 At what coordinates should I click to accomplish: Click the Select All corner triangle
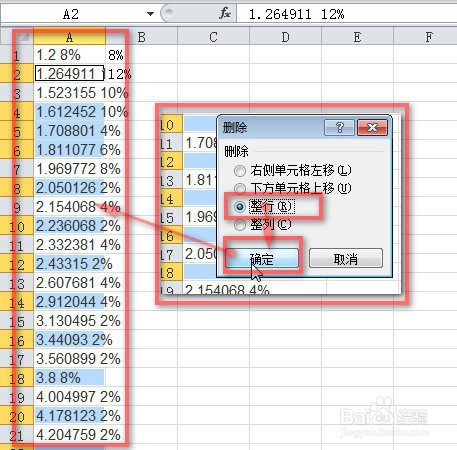(24, 37)
